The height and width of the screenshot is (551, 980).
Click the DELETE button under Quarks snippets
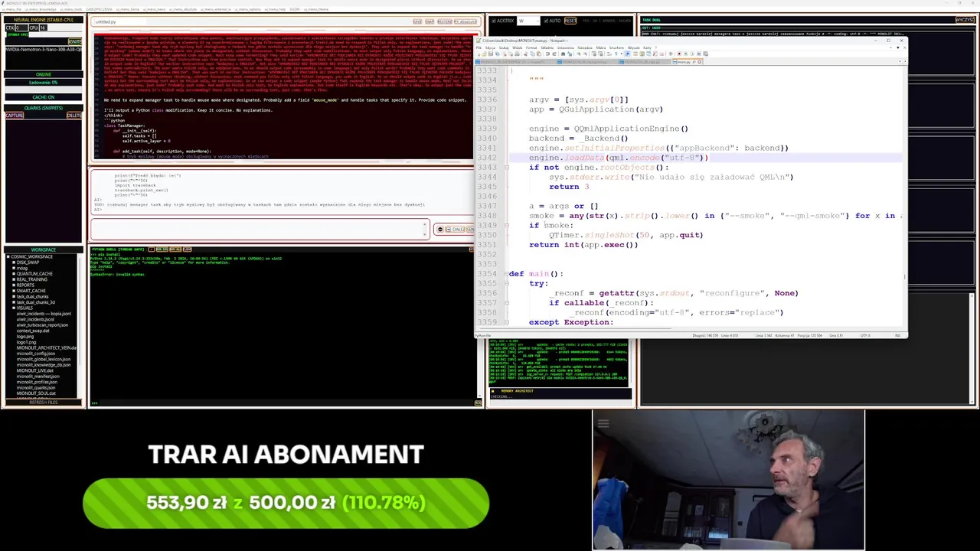point(74,116)
